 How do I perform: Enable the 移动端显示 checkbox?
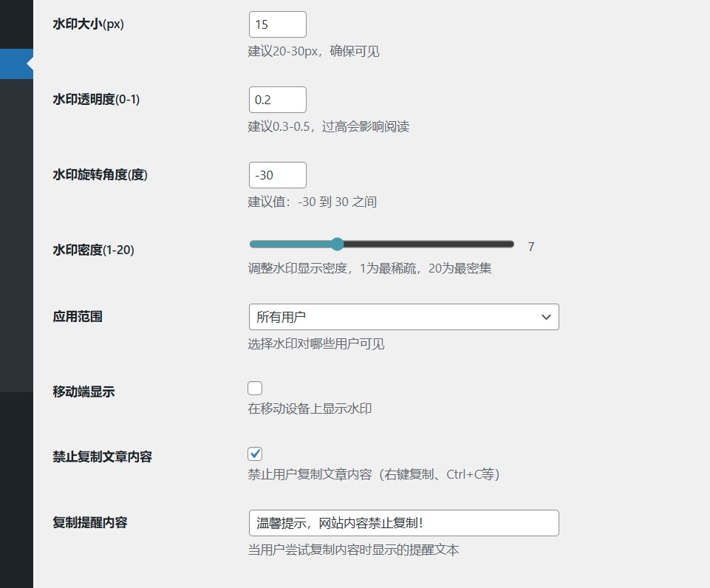pos(255,388)
